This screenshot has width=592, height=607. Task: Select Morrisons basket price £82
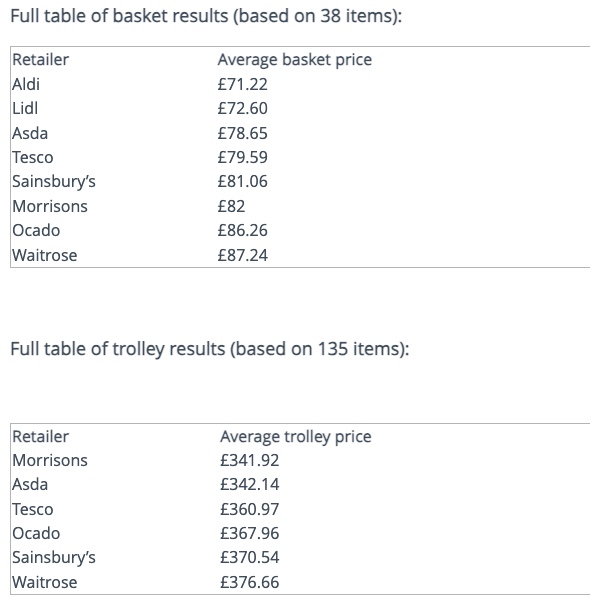231,206
